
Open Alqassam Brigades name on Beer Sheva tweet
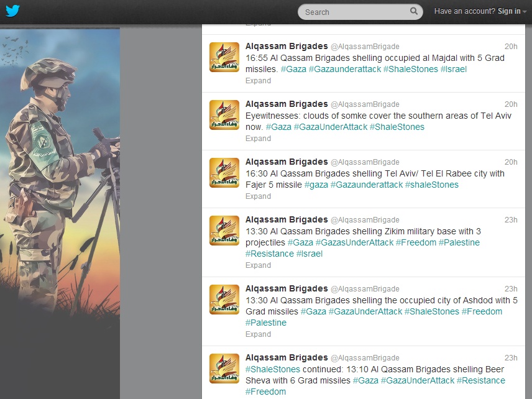287,357
